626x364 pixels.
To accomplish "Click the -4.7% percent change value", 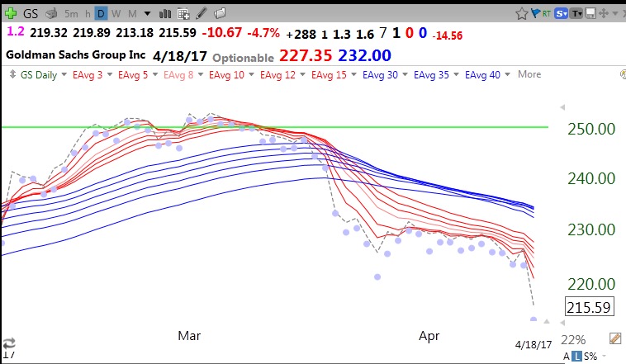I will pyautogui.click(x=263, y=32).
